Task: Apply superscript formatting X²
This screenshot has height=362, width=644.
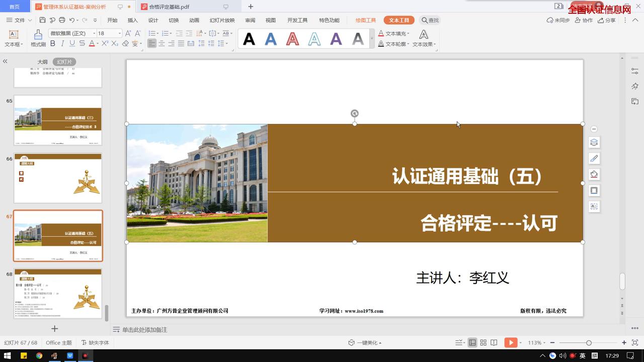Action: 105,44
